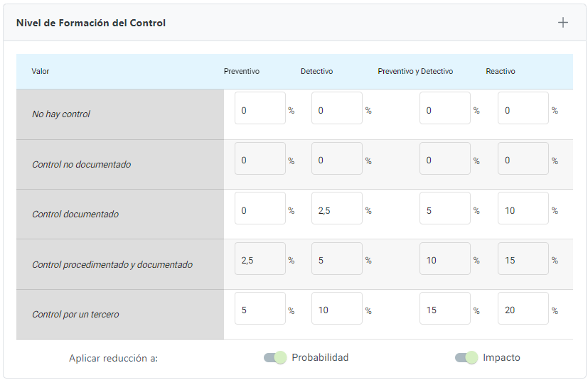Toggle the Probabilidad reduction switch
This screenshot has width=588, height=380.
point(274,357)
